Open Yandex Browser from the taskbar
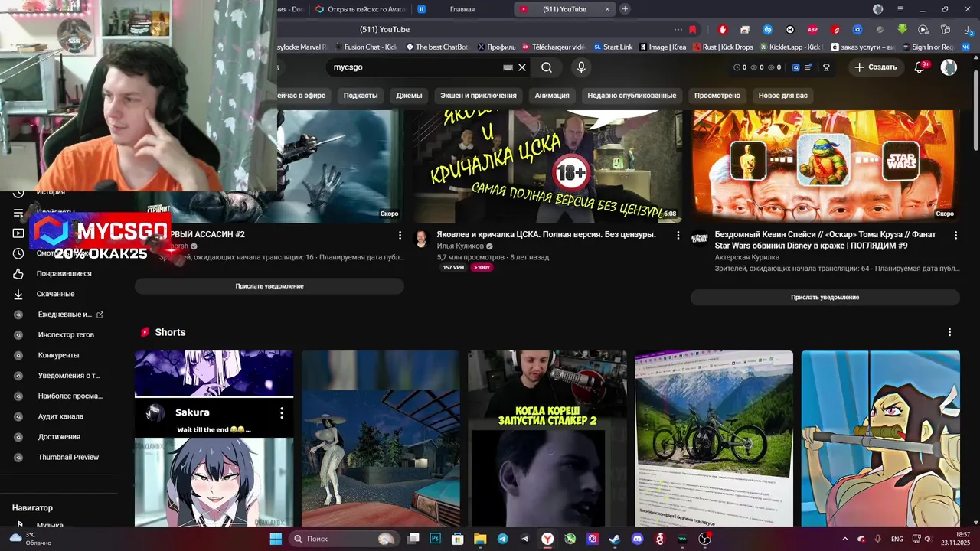 point(547,539)
